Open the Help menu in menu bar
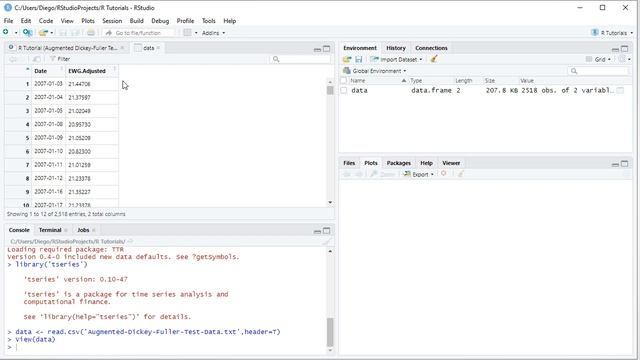Viewport: 640px width, 360px height. pyautogui.click(x=229, y=21)
